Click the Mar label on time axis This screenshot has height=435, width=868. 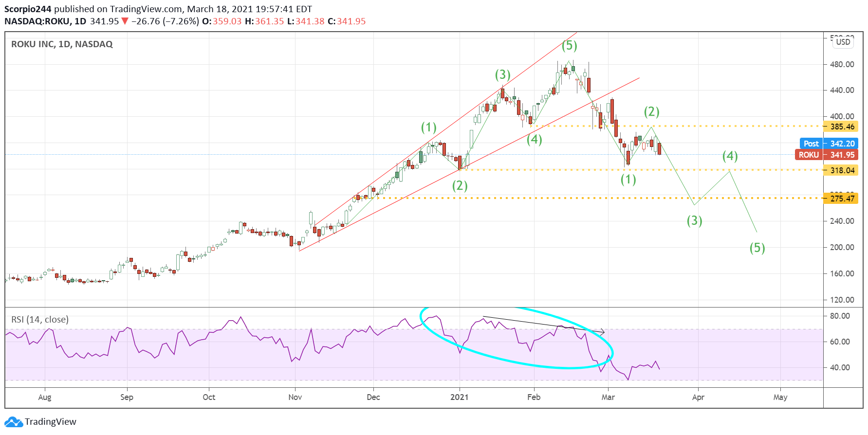(608, 397)
